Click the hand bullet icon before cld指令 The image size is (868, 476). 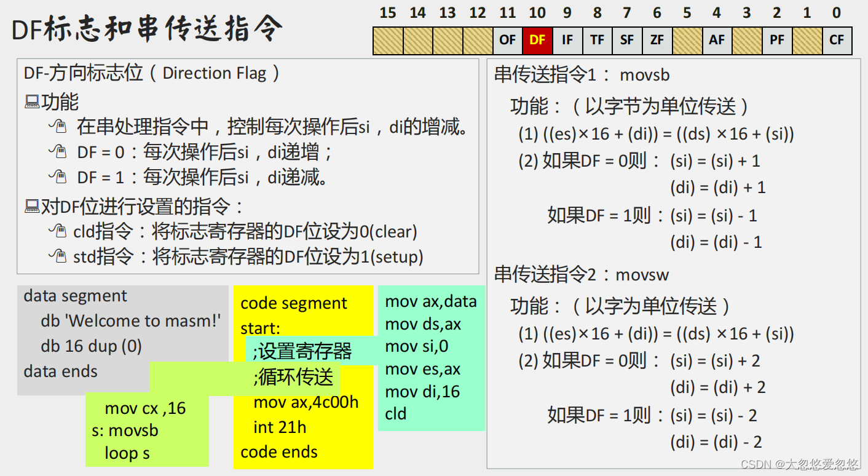57,232
